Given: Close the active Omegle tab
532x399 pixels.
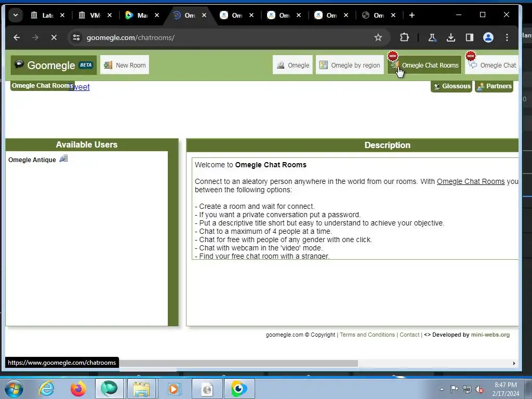Looking at the screenshot, I should [204, 15].
